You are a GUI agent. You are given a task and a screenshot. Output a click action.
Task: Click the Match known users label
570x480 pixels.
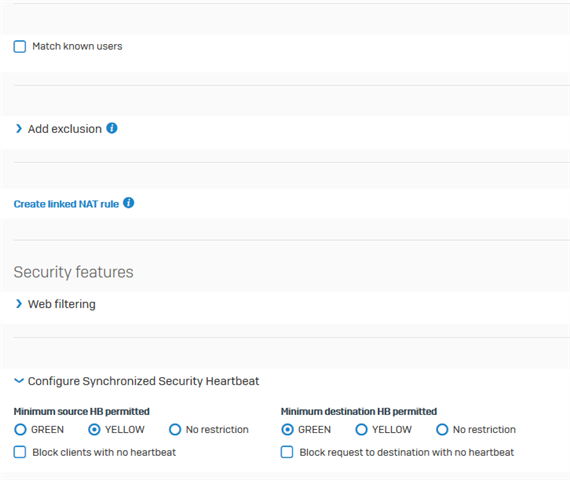[77, 46]
